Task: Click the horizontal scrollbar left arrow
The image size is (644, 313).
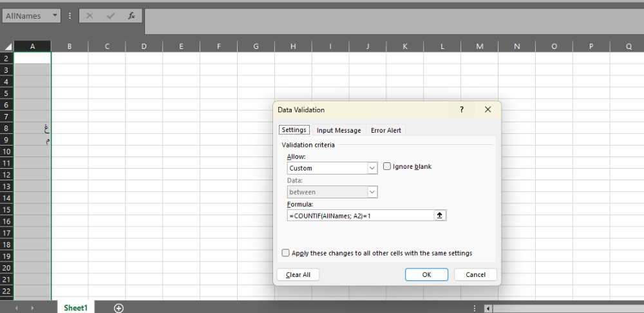Action: [488, 308]
